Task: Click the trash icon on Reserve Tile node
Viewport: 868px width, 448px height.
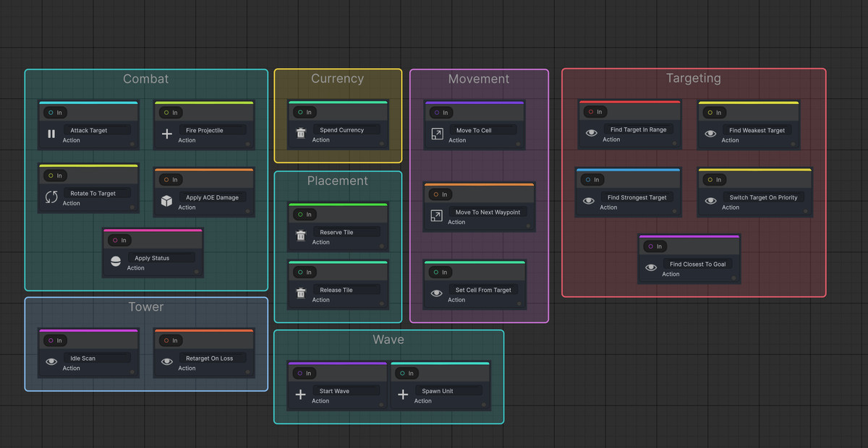Action: [x=301, y=236]
